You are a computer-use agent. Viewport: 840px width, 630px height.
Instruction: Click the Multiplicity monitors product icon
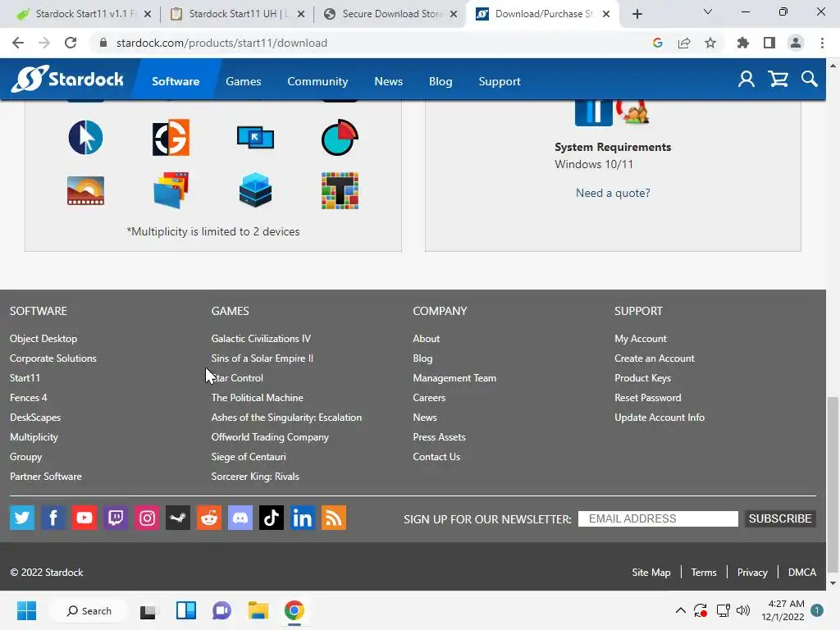click(x=256, y=138)
